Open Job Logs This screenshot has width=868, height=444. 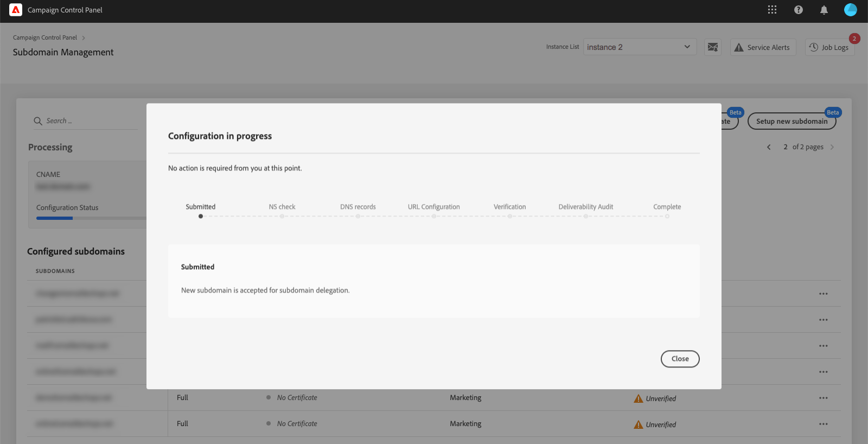pos(829,47)
